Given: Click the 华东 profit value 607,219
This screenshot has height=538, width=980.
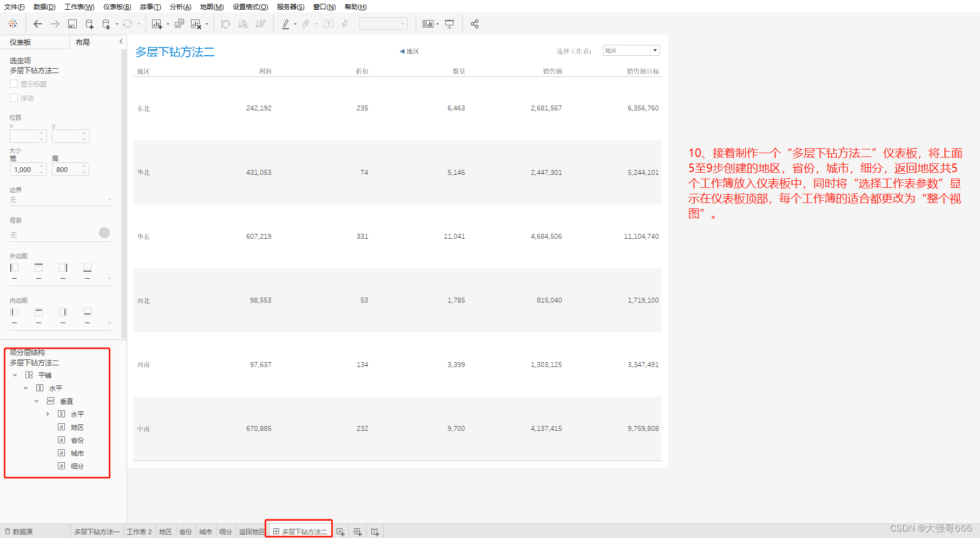Looking at the screenshot, I should click(x=259, y=237).
